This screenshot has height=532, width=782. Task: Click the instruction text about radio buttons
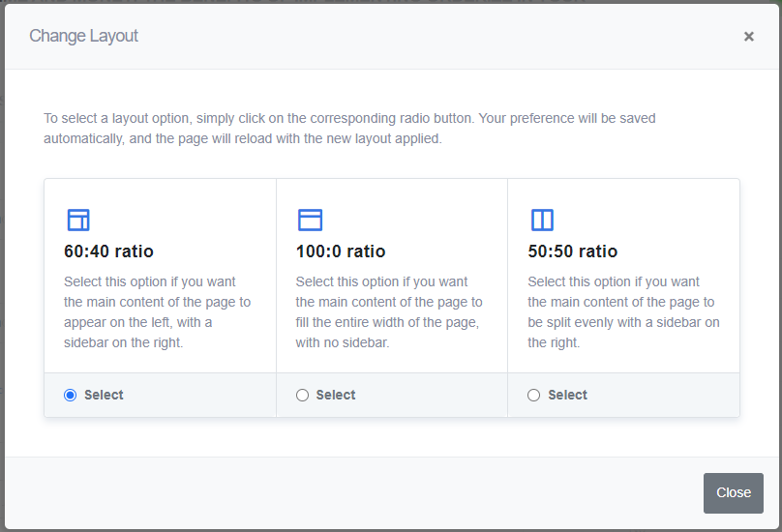(x=349, y=128)
